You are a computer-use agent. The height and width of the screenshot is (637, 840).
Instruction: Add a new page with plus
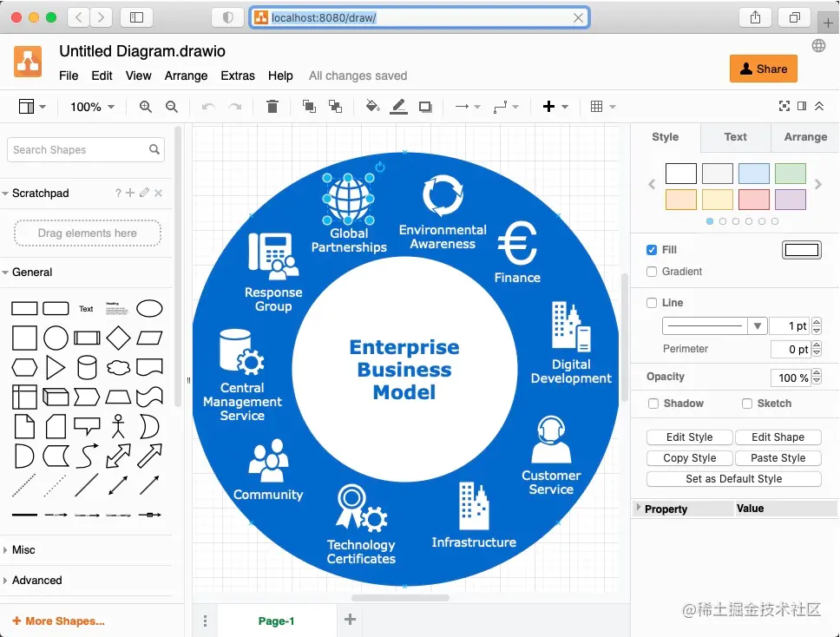[350, 620]
